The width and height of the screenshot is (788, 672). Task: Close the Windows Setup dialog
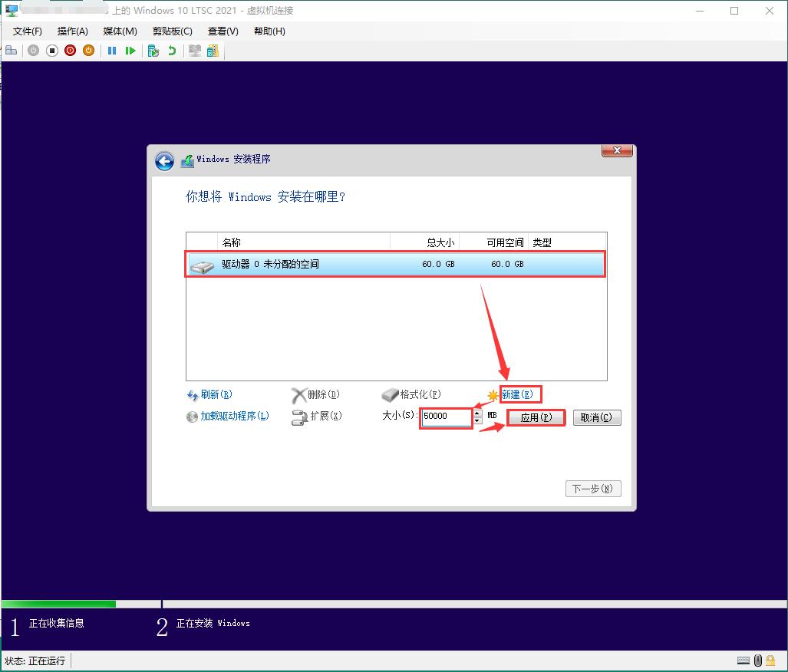[x=617, y=150]
